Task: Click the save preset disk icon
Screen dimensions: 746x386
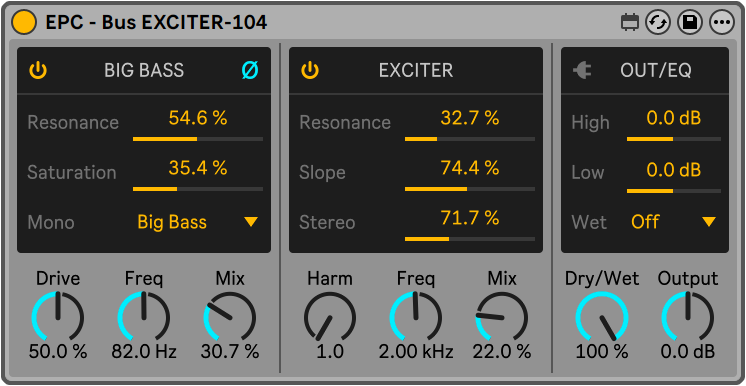Action: coord(690,22)
